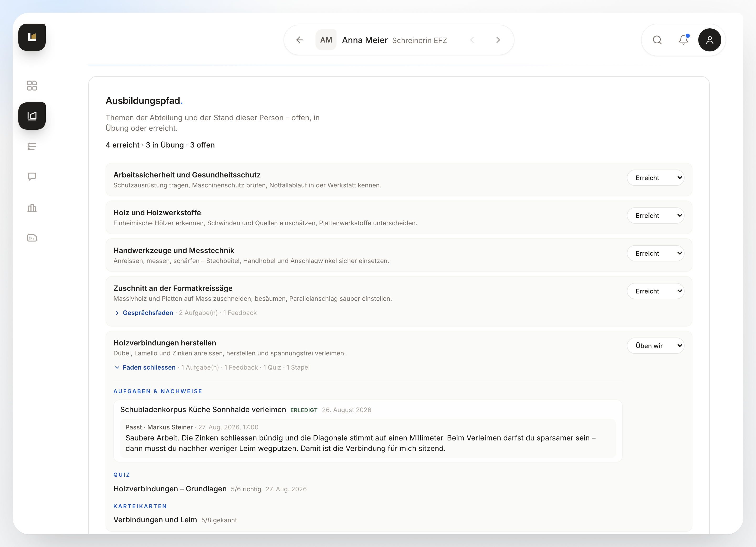The image size is (756, 547).
Task: Open flashcard deck Verbindungen und Leim
Action: coord(155,520)
